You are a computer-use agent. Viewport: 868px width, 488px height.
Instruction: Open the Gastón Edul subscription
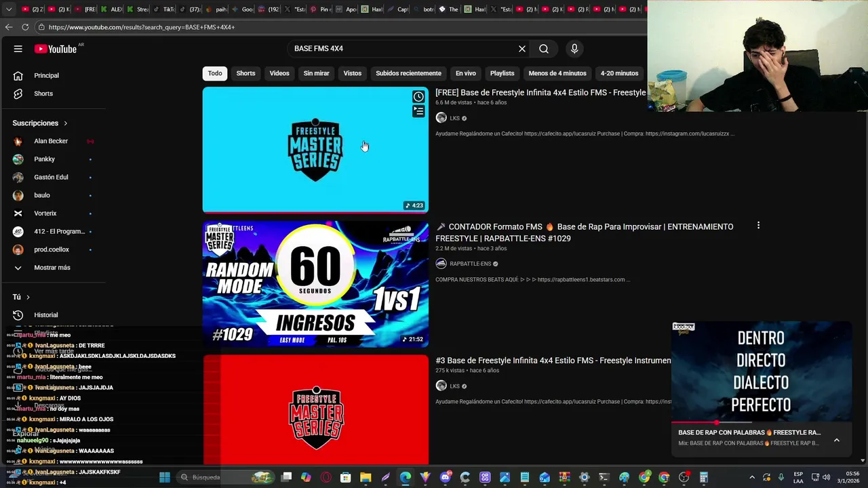pos(54,177)
